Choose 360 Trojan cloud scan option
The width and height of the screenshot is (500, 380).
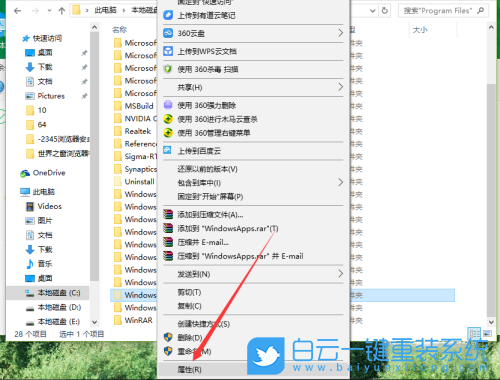coord(253,119)
